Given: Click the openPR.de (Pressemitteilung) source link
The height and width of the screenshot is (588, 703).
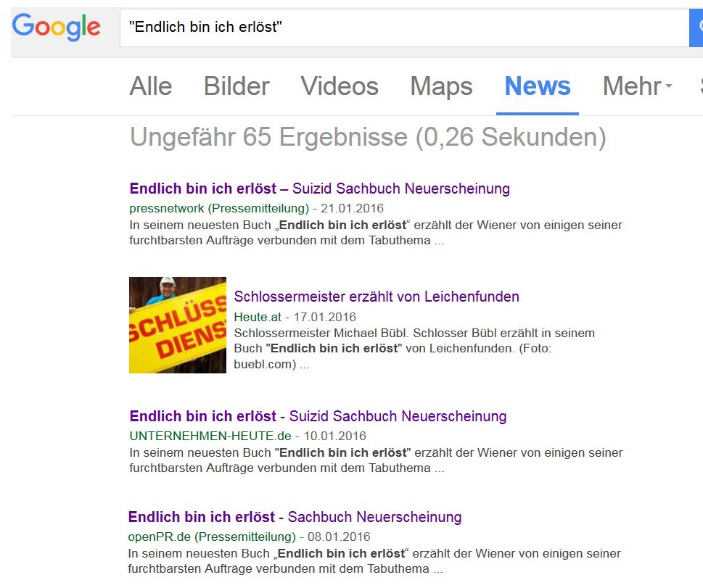Looking at the screenshot, I should point(212,537).
